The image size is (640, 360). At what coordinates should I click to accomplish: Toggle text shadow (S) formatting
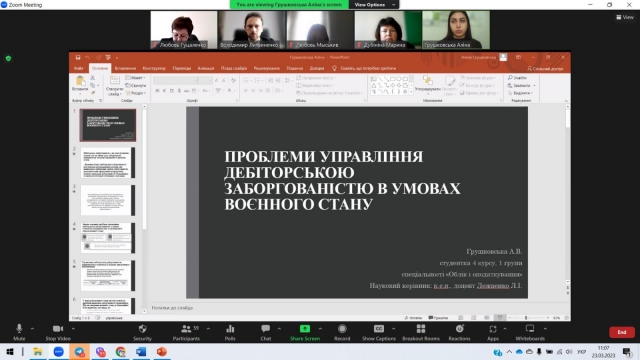coord(179,91)
